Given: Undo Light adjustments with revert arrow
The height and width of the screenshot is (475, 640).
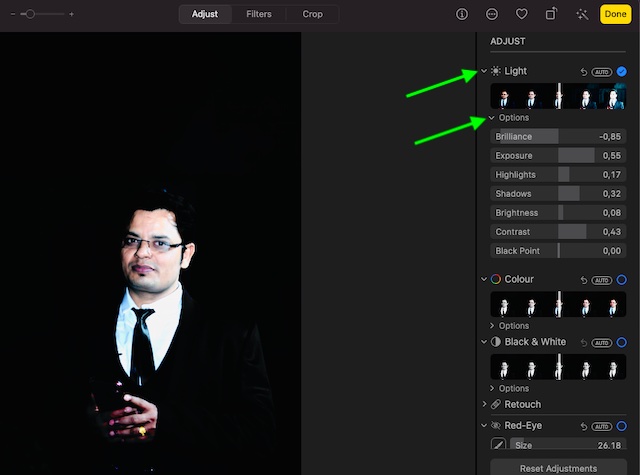Looking at the screenshot, I should click(583, 72).
